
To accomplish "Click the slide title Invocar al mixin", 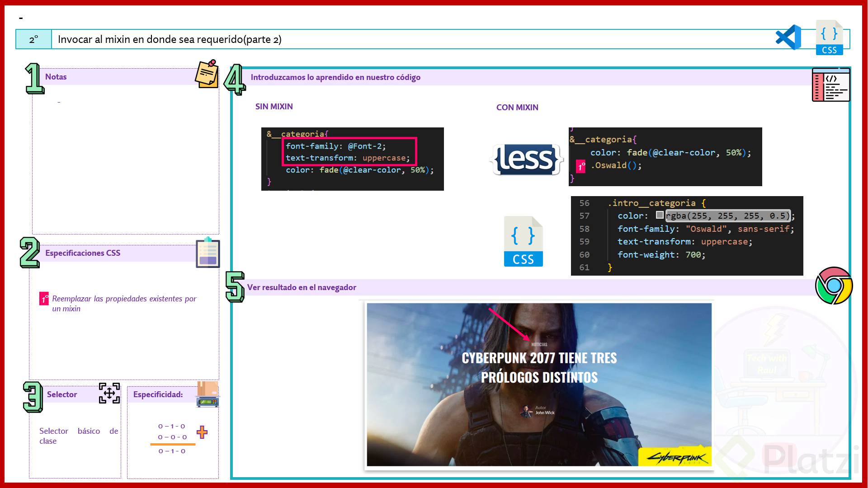I will (x=170, y=39).
